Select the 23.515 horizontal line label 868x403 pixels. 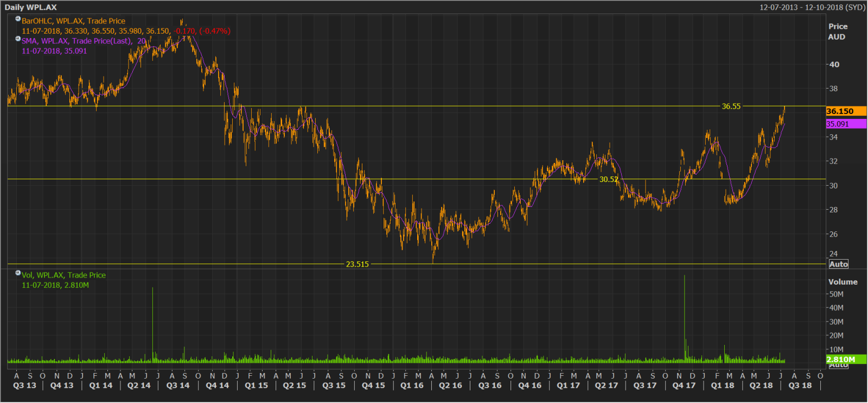357,265
